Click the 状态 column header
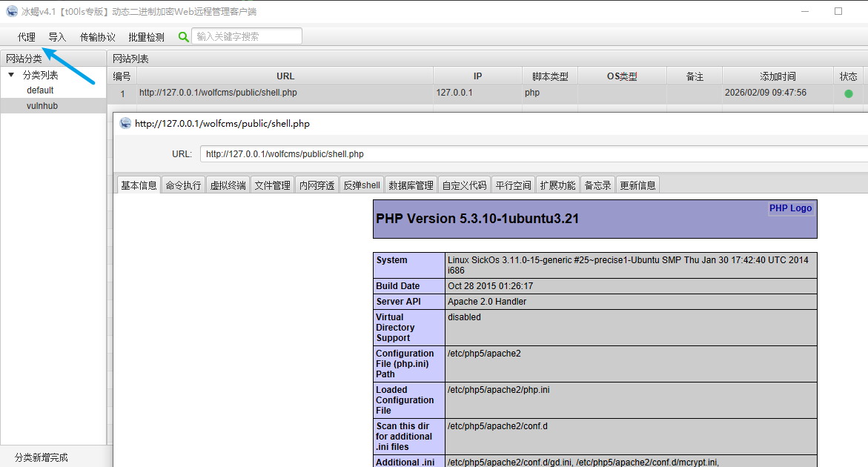The image size is (868, 467). pyautogui.click(x=849, y=76)
